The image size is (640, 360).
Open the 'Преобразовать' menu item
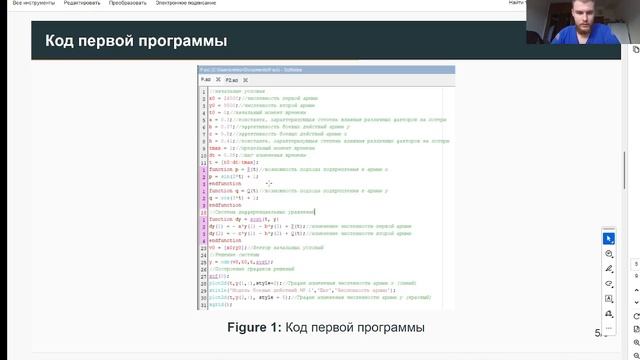pos(128,3)
